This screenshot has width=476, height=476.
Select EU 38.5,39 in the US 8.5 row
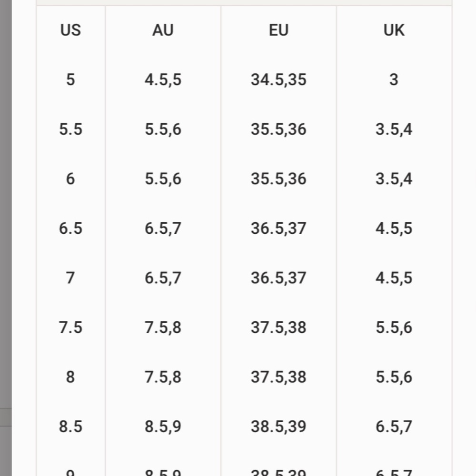coord(278,426)
